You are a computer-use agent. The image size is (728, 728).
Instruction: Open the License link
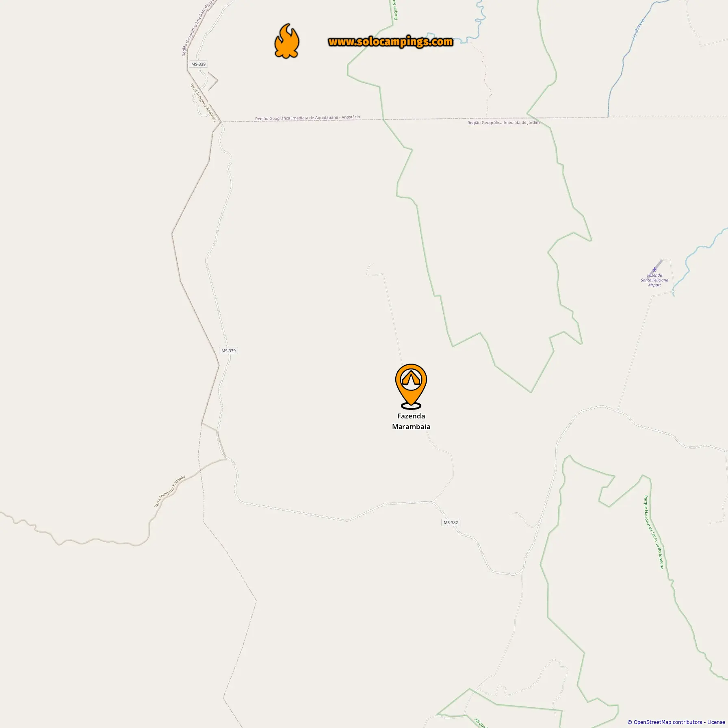pos(716,722)
